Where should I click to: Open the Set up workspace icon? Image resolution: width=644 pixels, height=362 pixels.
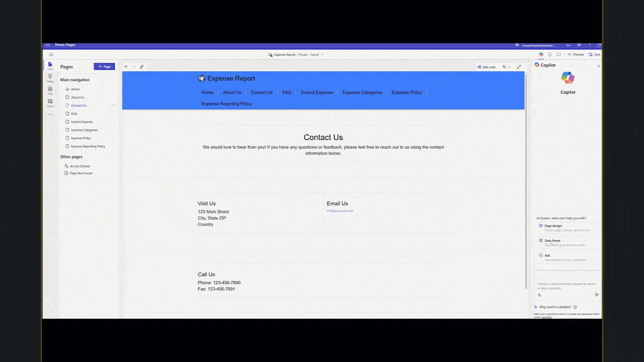click(50, 103)
